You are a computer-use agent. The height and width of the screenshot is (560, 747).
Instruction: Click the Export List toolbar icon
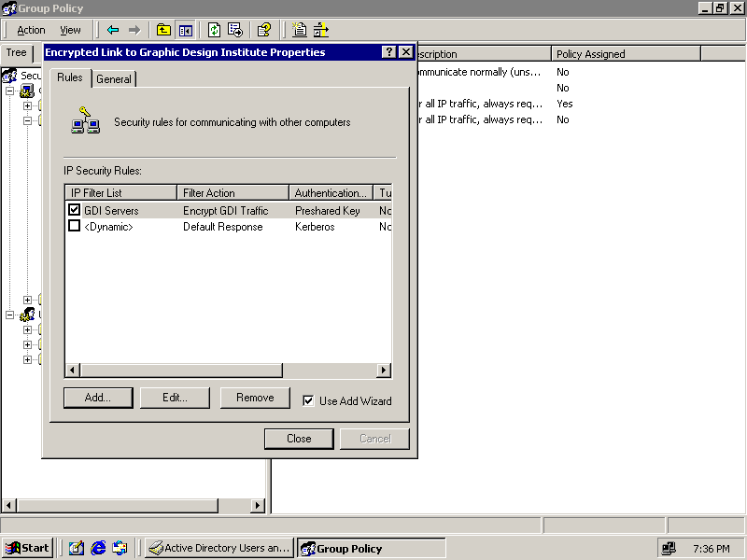click(235, 30)
